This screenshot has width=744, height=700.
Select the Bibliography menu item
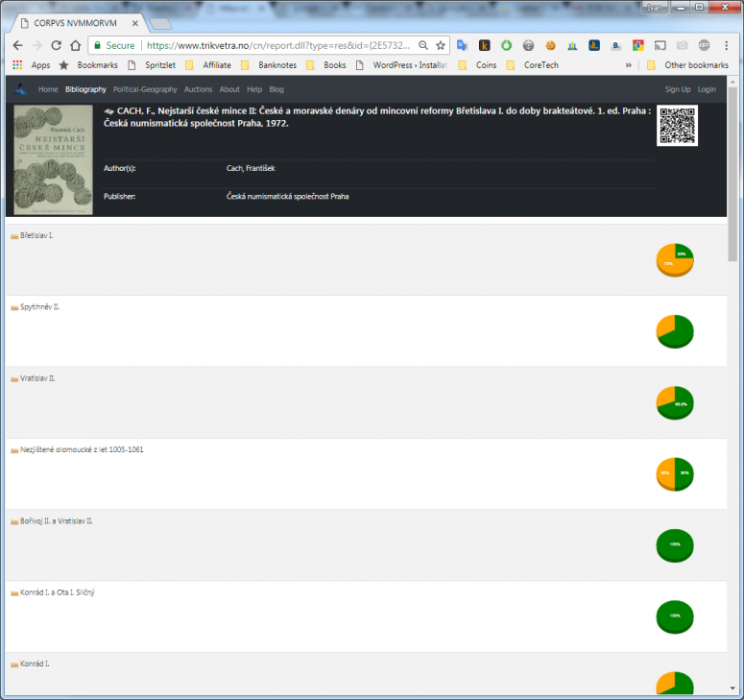pos(85,89)
